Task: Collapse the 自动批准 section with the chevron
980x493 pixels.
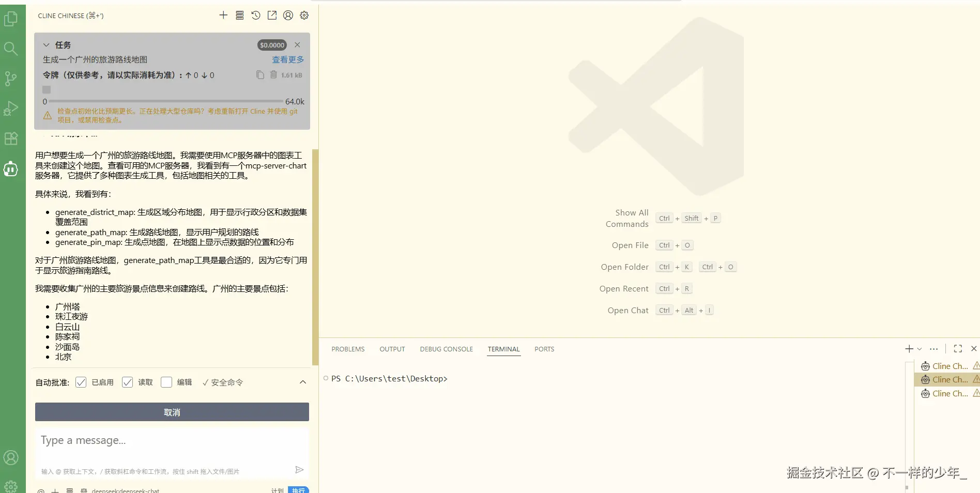Action: [x=302, y=382]
